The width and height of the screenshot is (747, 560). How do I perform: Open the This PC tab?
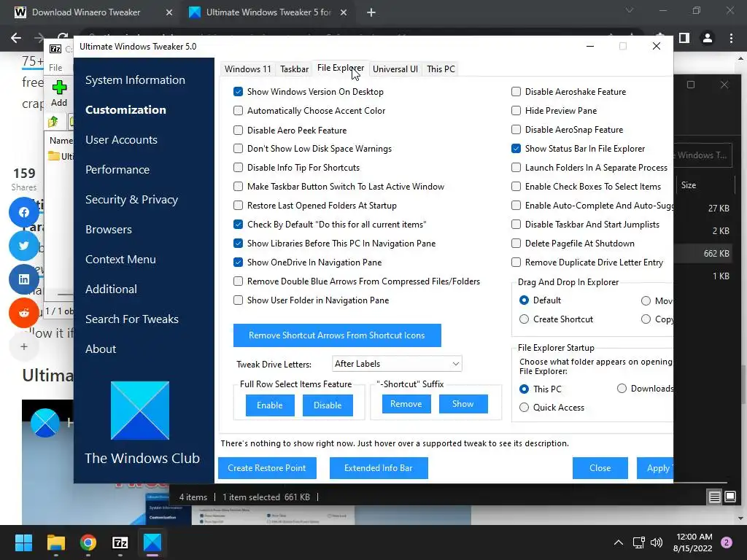(441, 69)
